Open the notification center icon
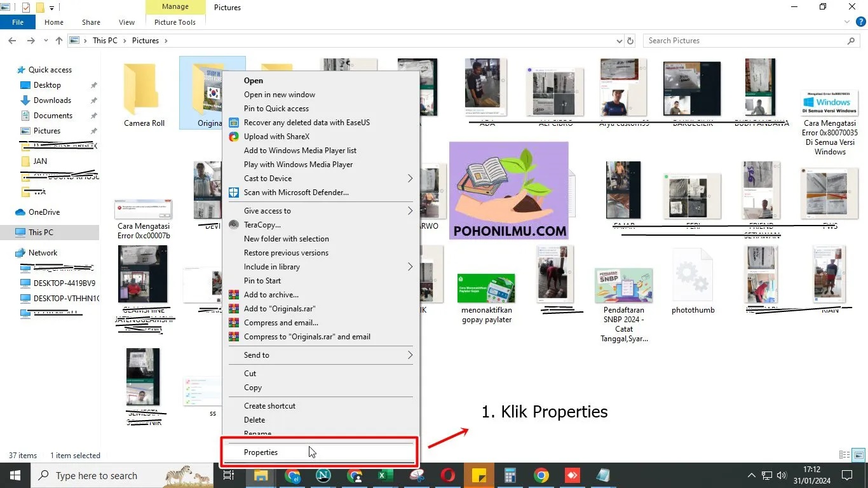The width and height of the screenshot is (868, 488). pos(847,475)
